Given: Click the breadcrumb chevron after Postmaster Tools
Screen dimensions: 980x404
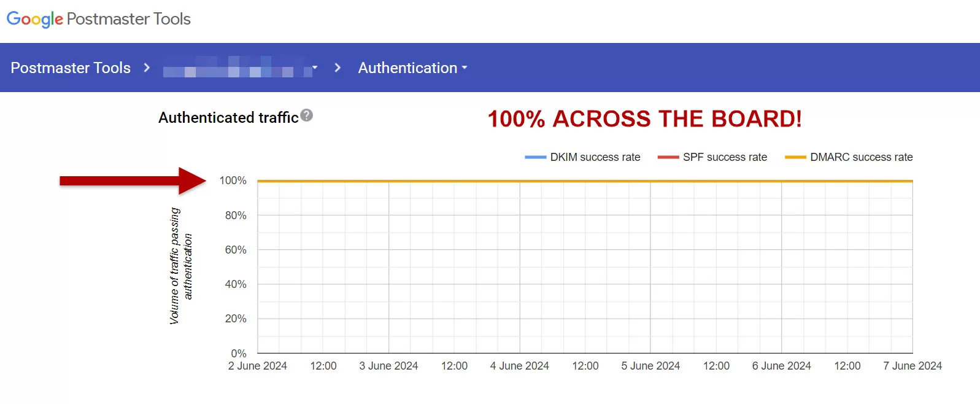Looking at the screenshot, I should click(x=147, y=68).
